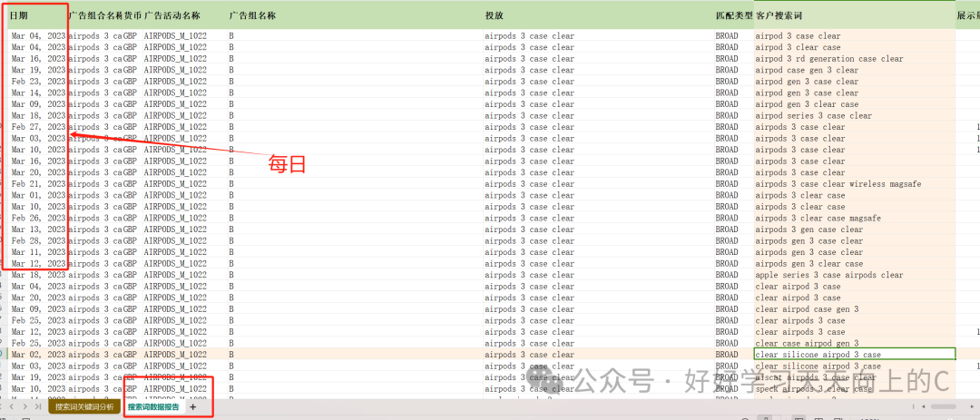Image resolution: width=980 pixels, height=420 pixels.
Task: Select 'clear case airpod gen 3' cell
Action: [x=855, y=343]
